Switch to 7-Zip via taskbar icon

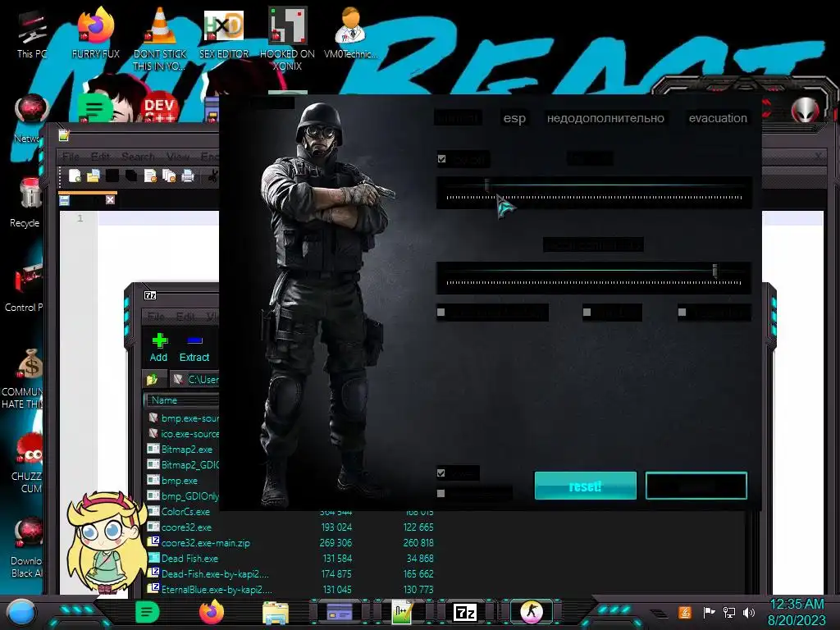click(464, 612)
